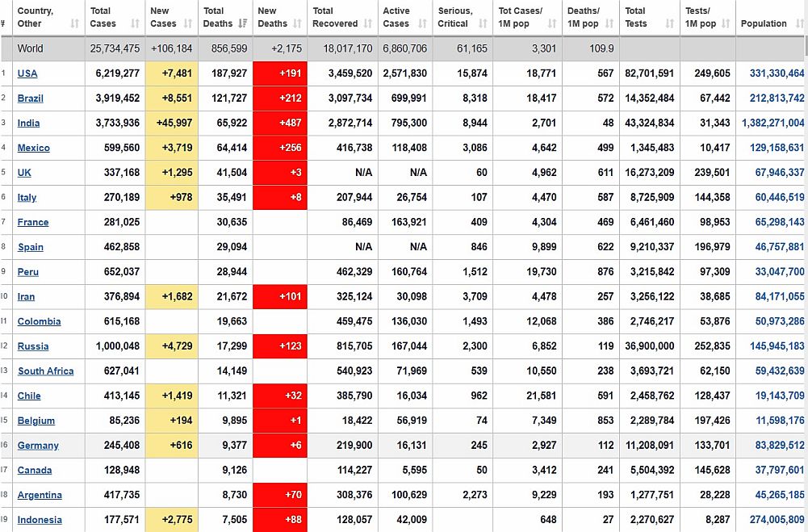Open the Brazil country link
The width and height of the screenshot is (808, 532).
point(31,98)
